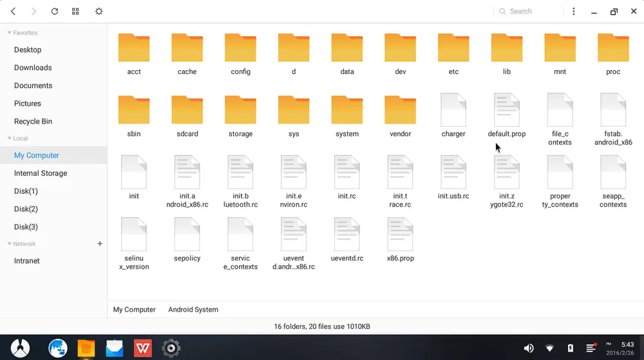Open the etc folder
The image size is (644, 360).
pos(453,54)
